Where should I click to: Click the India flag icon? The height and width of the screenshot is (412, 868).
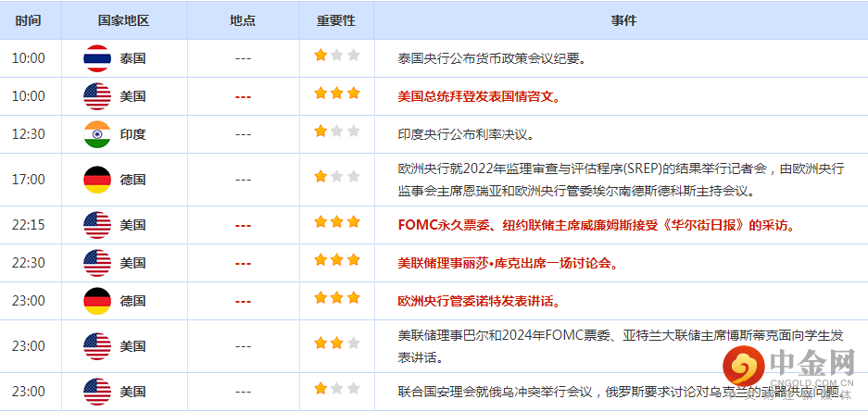(x=97, y=134)
